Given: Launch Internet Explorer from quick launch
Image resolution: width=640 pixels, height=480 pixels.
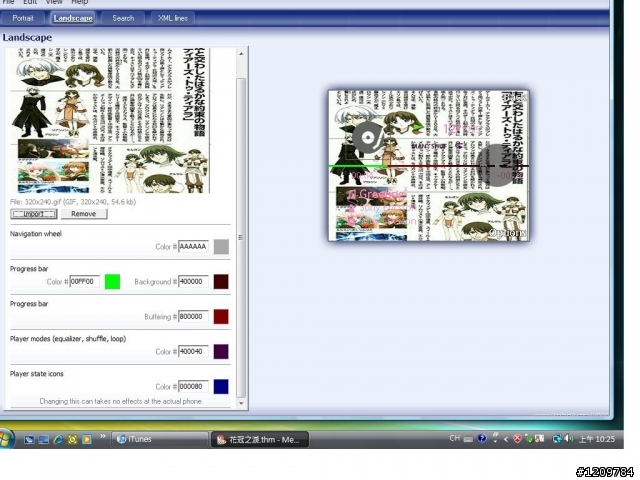Looking at the screenshot, I should pyautogui.click(x=58, y=439).
